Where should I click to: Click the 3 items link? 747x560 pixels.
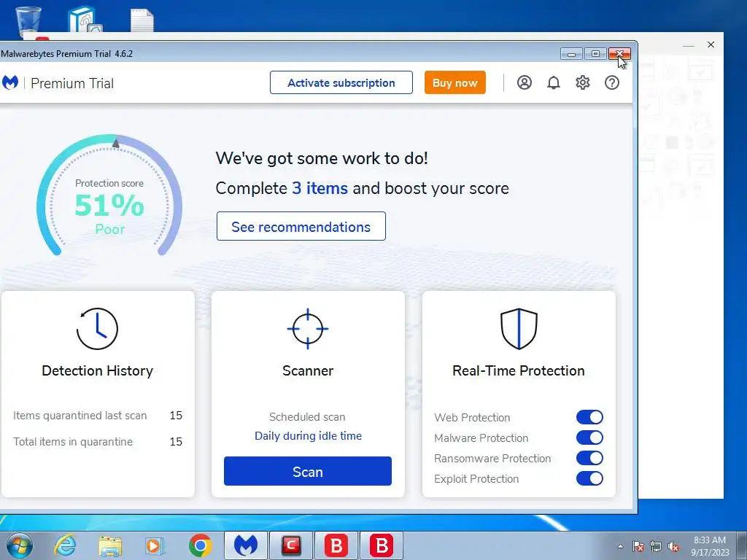point(320,188)
